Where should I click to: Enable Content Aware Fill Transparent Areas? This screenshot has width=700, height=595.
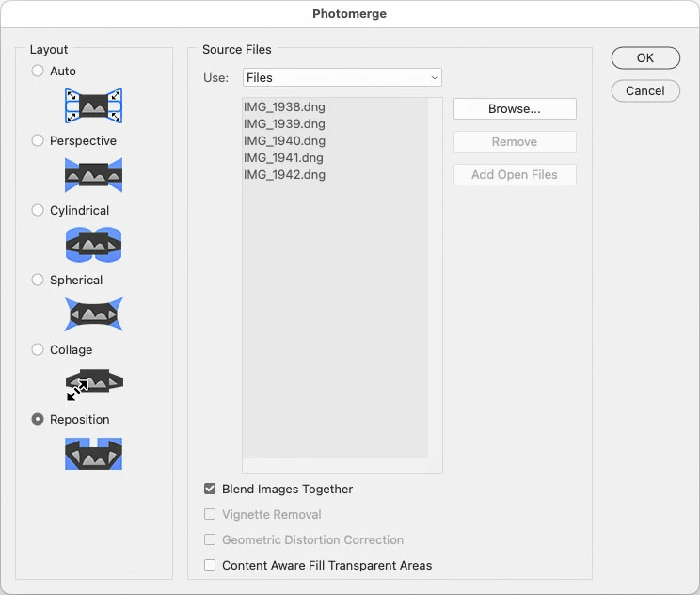click(210, 565)
